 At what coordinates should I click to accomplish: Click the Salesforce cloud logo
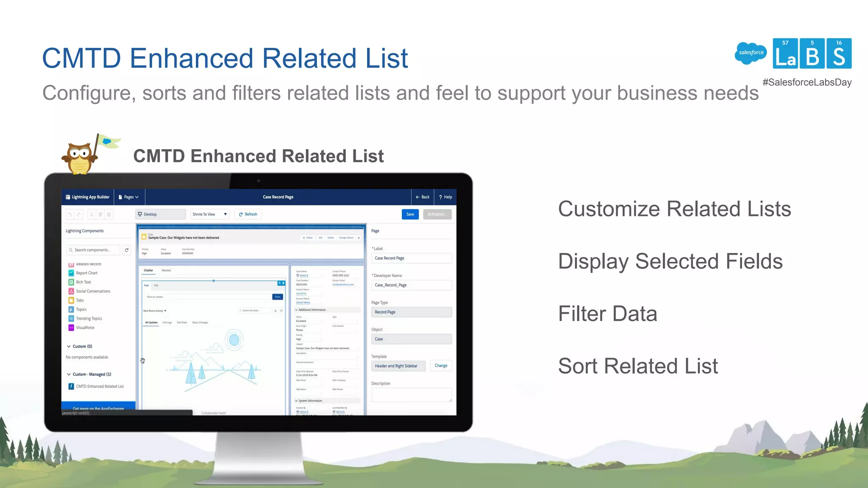751,53
